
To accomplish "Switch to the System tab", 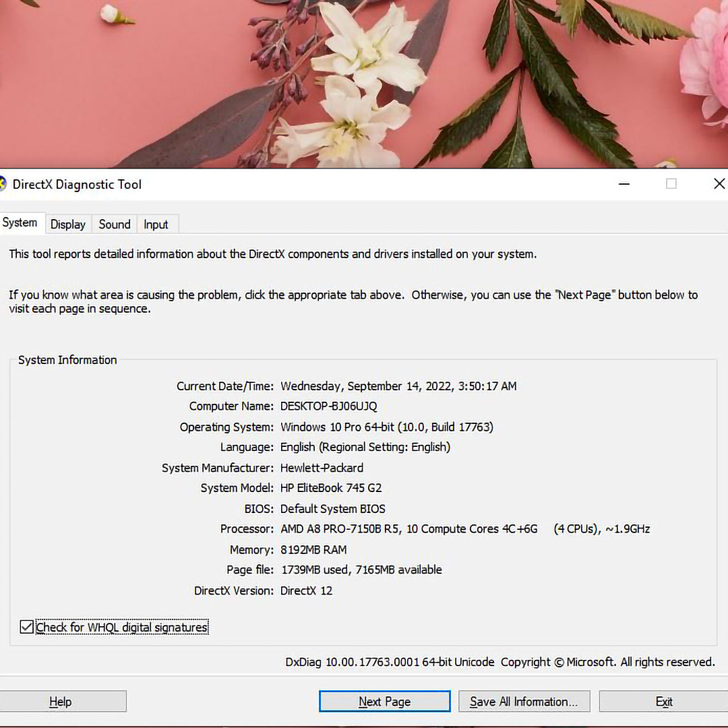I will [x=20, y=223].
